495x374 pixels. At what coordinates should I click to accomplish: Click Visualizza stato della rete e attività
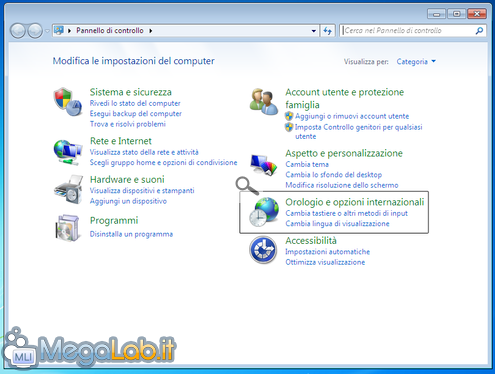[144, 152]
